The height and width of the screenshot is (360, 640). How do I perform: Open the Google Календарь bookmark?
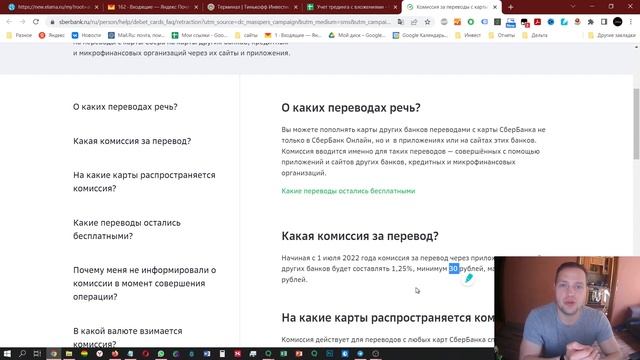pos(420,36)
